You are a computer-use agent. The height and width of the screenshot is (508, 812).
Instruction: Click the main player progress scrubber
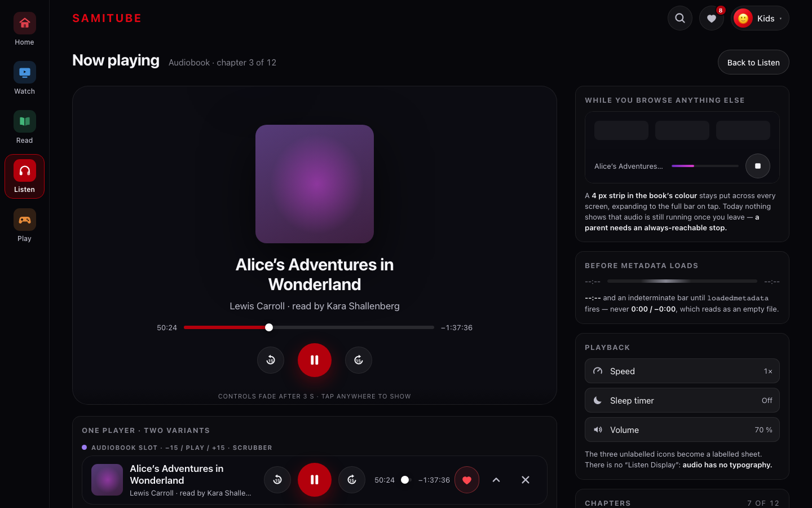click(309, 327)
